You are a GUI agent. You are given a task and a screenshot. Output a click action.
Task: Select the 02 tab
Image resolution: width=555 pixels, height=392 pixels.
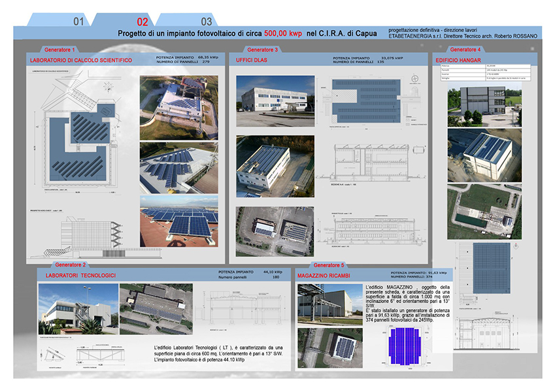pos(142,21)
